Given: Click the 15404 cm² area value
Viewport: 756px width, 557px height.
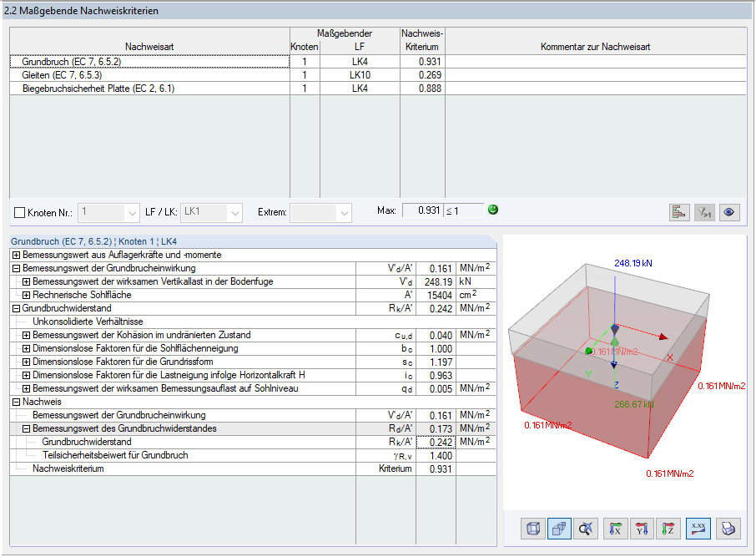Looking at the screenshot, I should 436,295.
